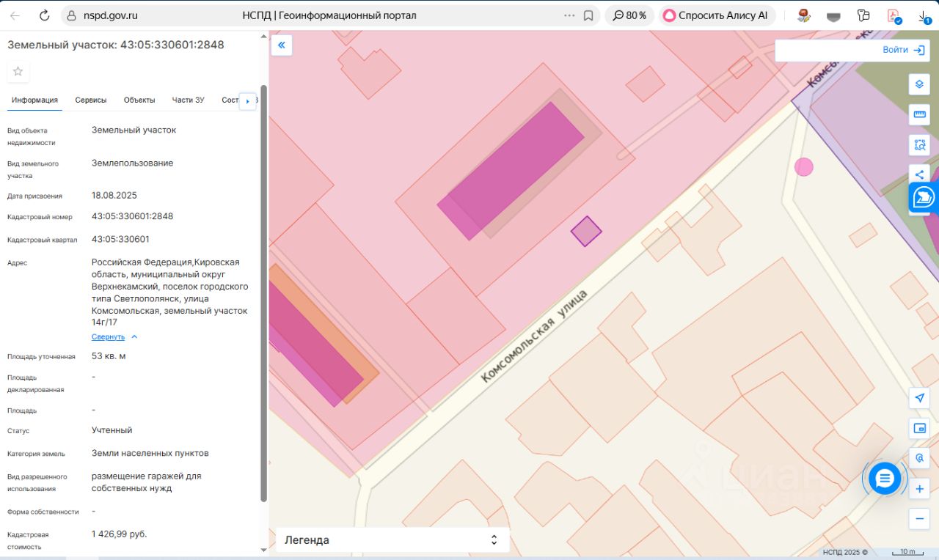
Task: Click the value Земли населенных пунктов
Action: pyautogui.click(x=150, y=453)
